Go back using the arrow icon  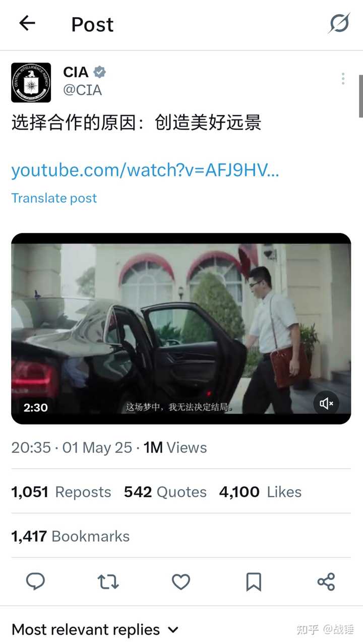pyautogui.click(x=27, y=23)
